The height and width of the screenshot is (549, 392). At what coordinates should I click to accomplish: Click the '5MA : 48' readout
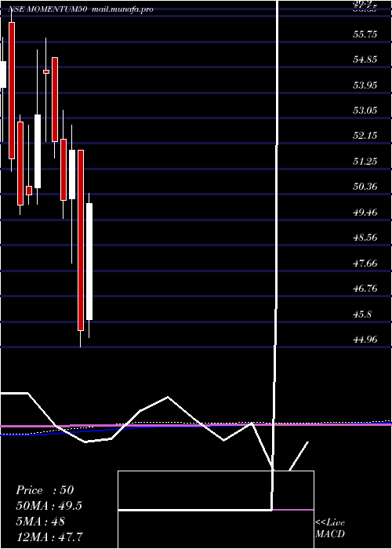(x=41, y=522)
